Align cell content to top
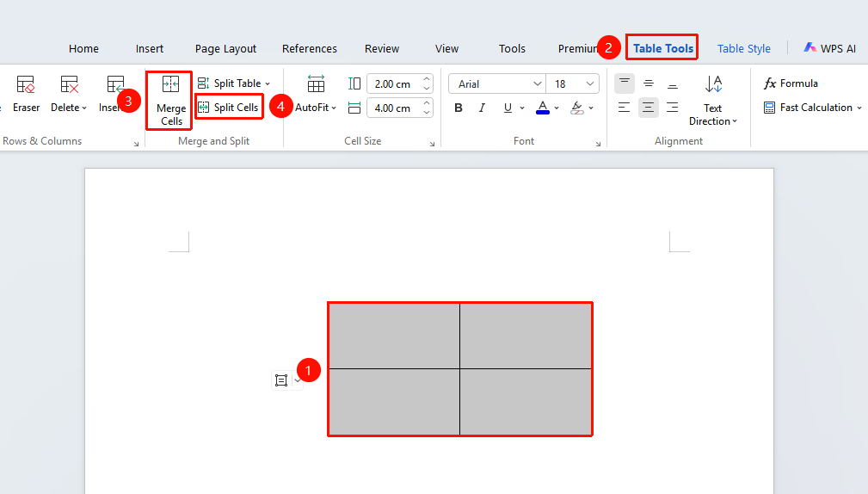The width and height of the screenshot is (868, 494). click(x=625, y=83)
